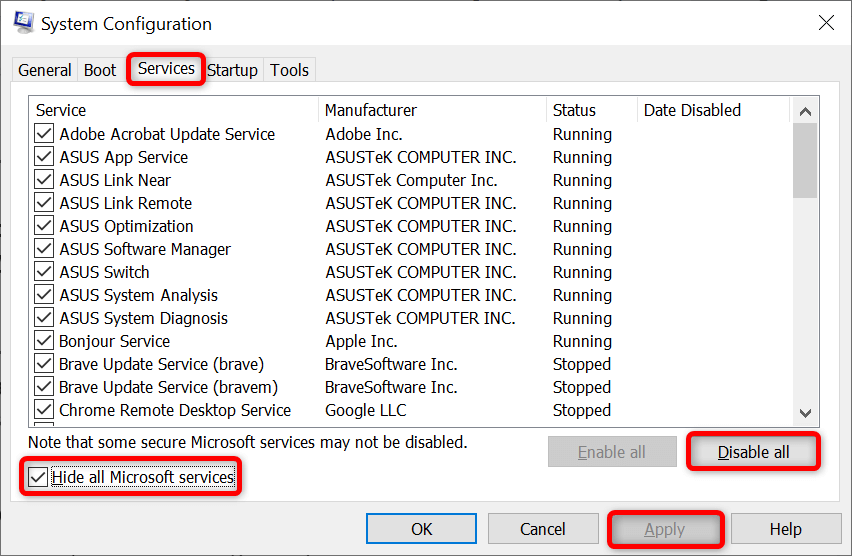Uncheck ASUS Optimization service
The image size is (852, 556).
[x=44, y=226]
